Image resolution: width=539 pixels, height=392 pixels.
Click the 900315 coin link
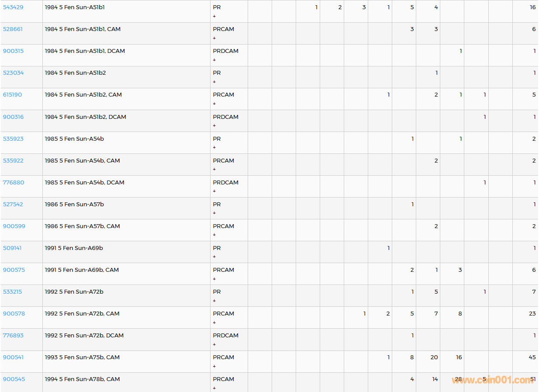click(x=13, y=51)
